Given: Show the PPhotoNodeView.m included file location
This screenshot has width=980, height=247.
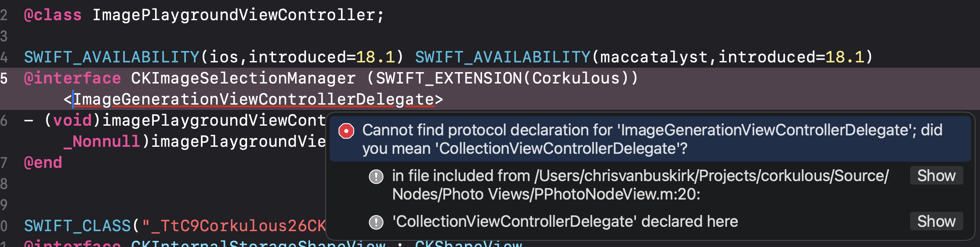Looking at the screenshot, I should (936, 175).
